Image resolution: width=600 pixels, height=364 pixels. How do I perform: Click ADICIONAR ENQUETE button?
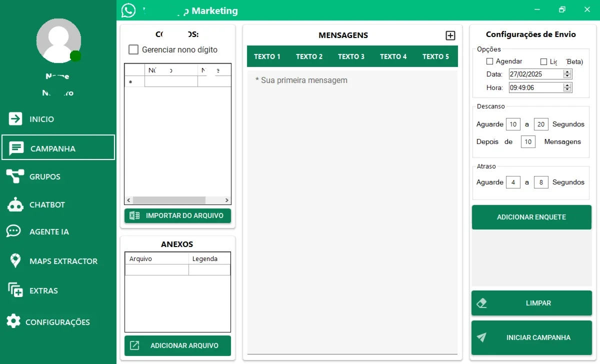tap(531, 217)
